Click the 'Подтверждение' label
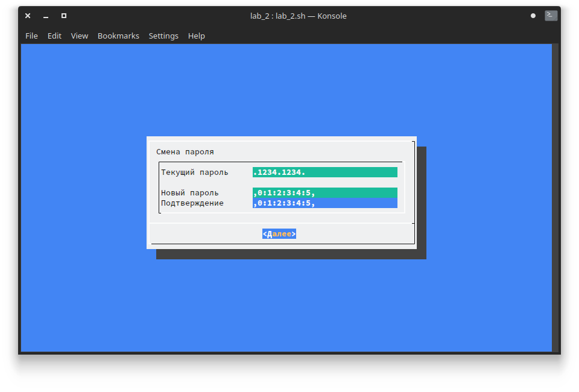The width and height of the screenshot is (579, 392). [192, 203]
